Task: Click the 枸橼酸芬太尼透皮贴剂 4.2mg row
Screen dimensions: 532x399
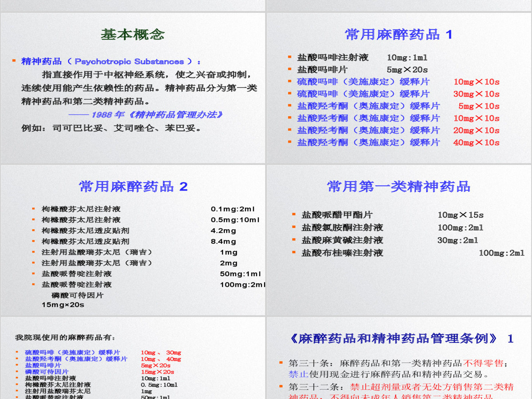Action: point(139,231)
